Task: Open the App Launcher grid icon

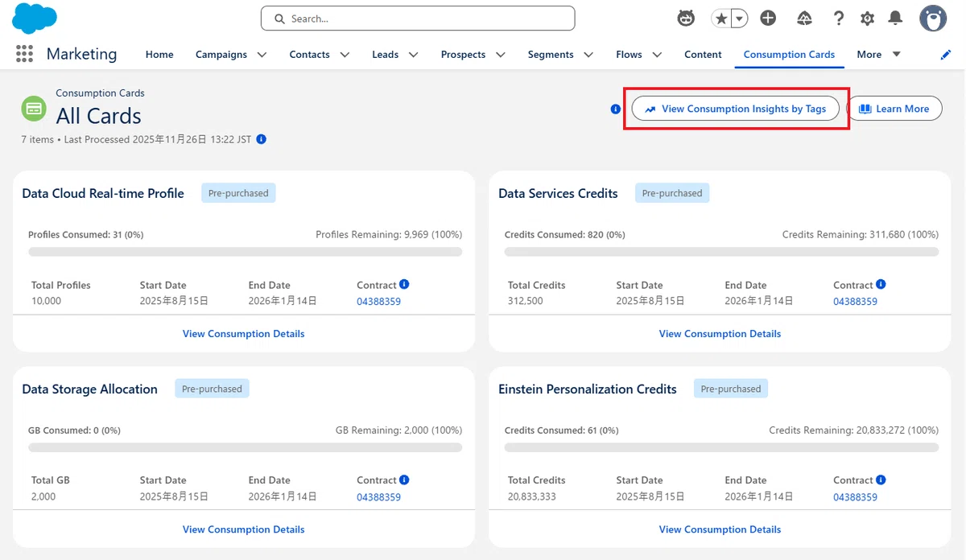Action: coord(24,54)
